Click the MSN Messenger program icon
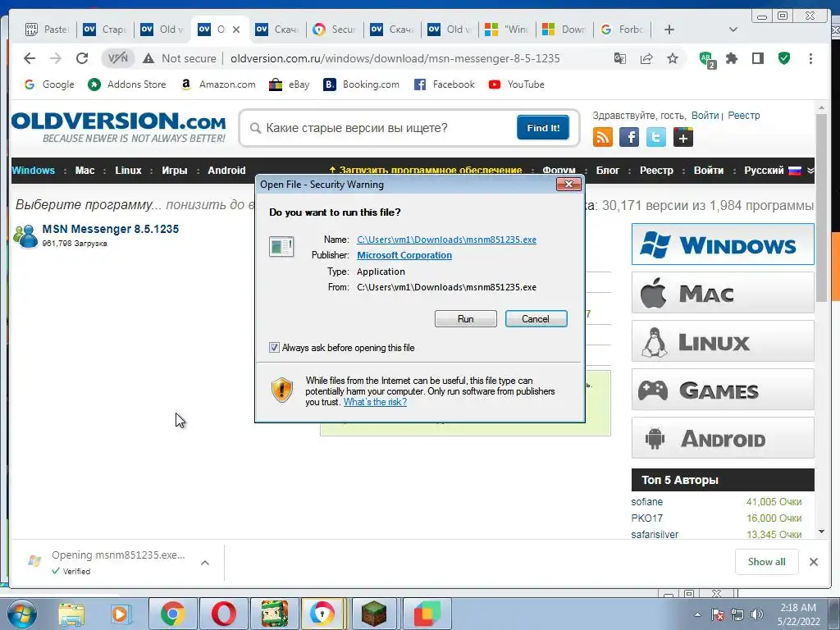The width and height of the screenshot is (840, 630). tap(25, 236)
